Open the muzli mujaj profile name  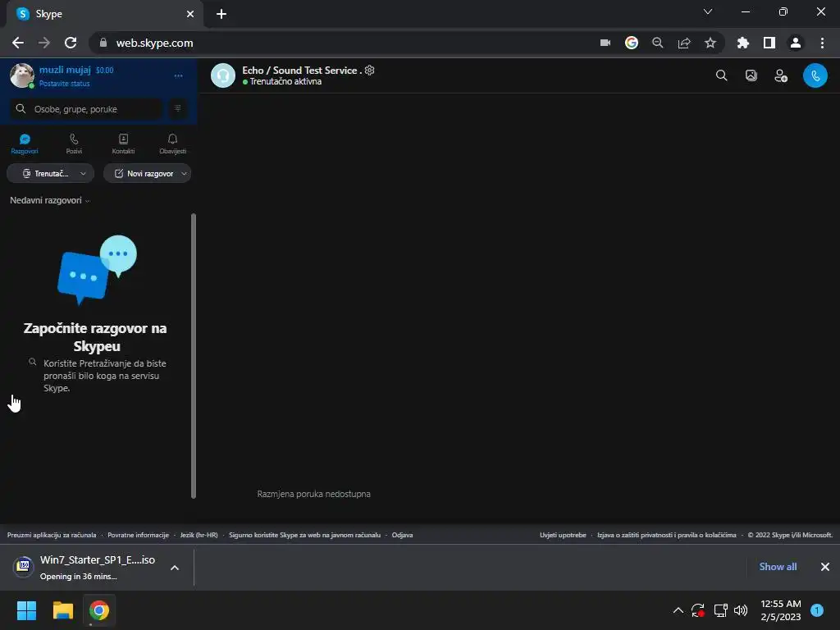click(65, 70)
